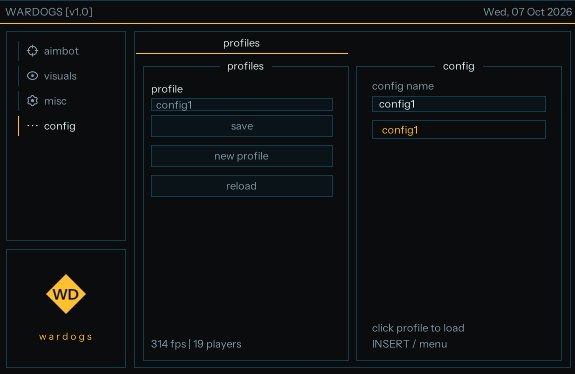
Task: Open the visuals section eye icon
Action: point(32,76)
